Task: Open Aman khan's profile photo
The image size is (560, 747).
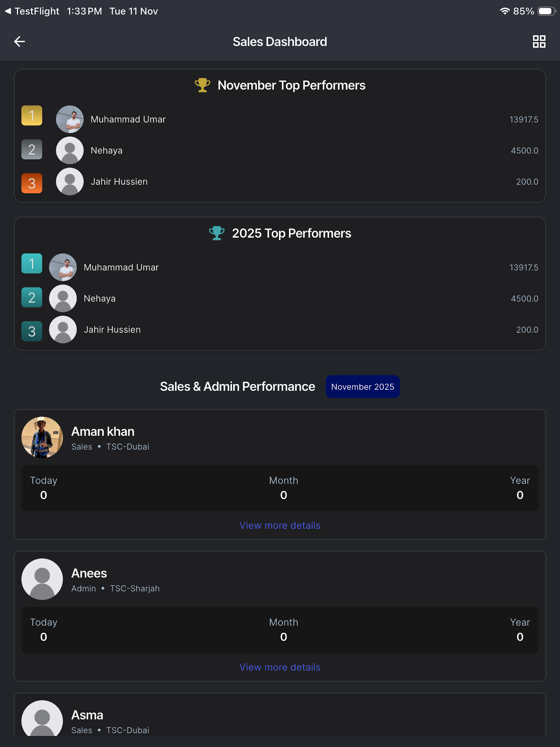Action: [x=42, y=437]
